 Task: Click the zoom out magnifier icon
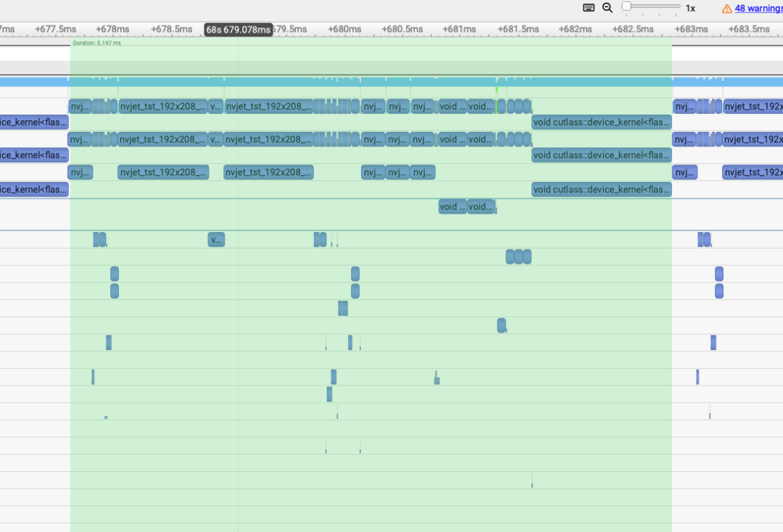608,8
